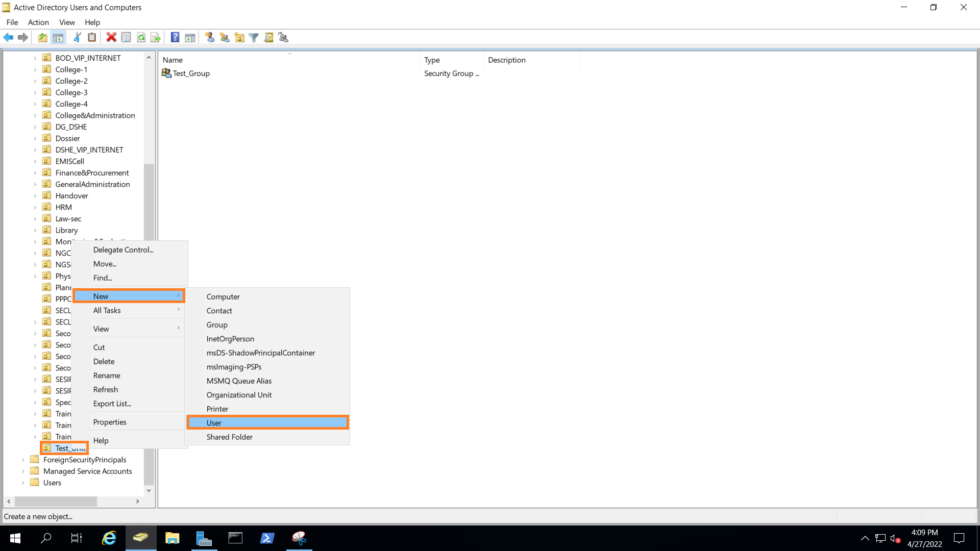Open Windows notification center icon
Screen dimensions: 980x551
click(x=959, y=538)
